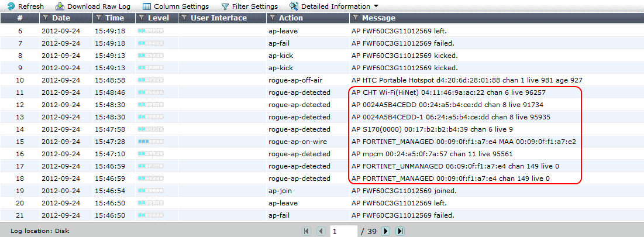The width and height of the screenshot is (644, 237).
Task: Click the Level column header label
Action: 159,18
